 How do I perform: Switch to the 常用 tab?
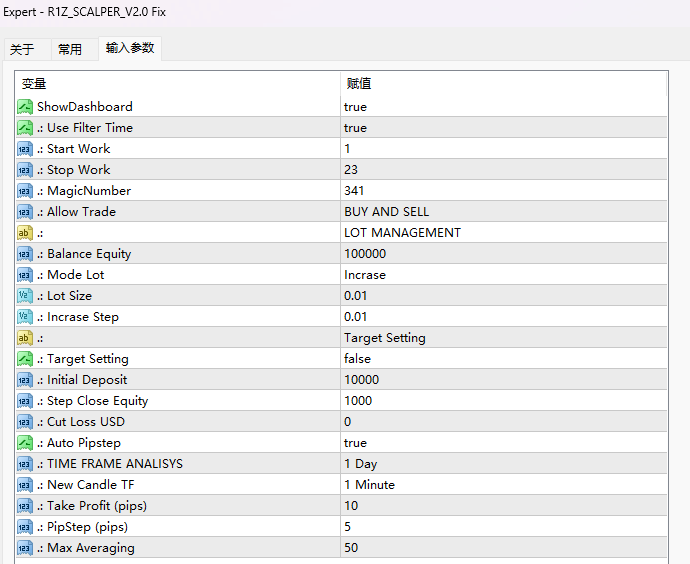[x=70, y=49]
